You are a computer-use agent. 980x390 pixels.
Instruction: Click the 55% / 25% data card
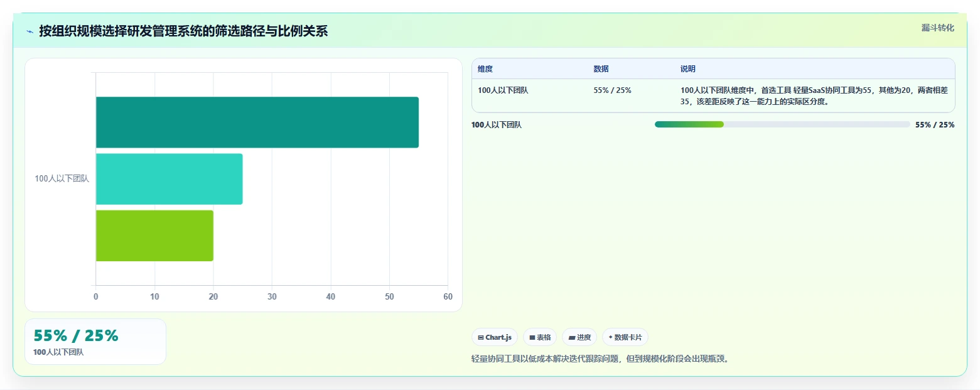(95, 342)
